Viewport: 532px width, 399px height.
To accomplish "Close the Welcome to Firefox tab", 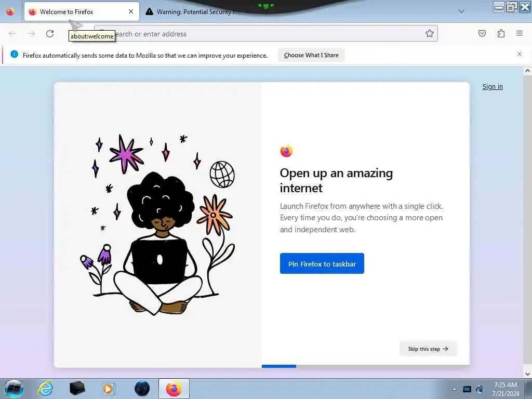I will pyautogui.click(x=131, y=11).
